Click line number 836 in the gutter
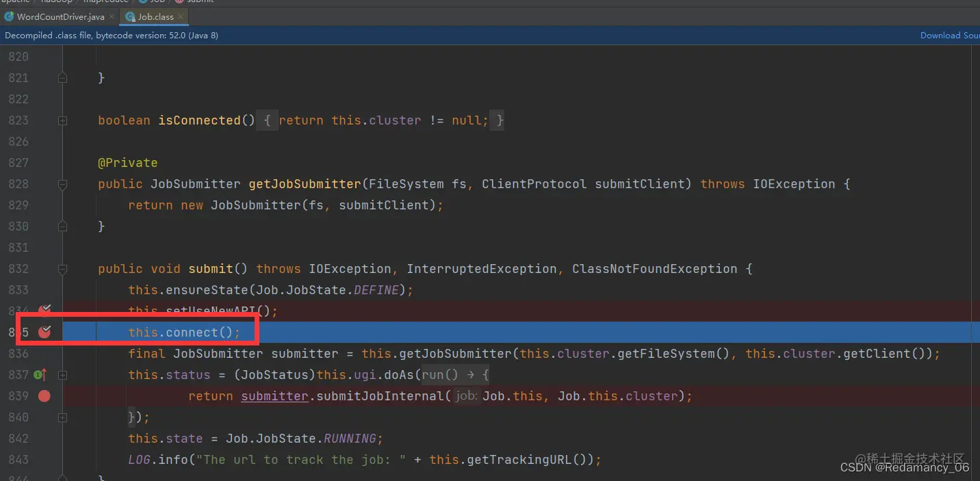This screenshot has height=481, width=980. tap(18, 354)
